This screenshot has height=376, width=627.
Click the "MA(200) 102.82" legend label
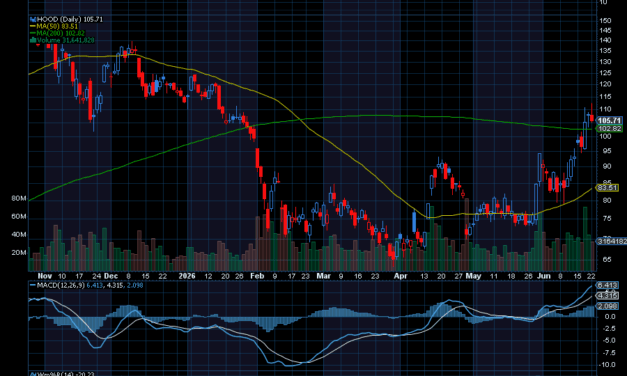[60, 33]
